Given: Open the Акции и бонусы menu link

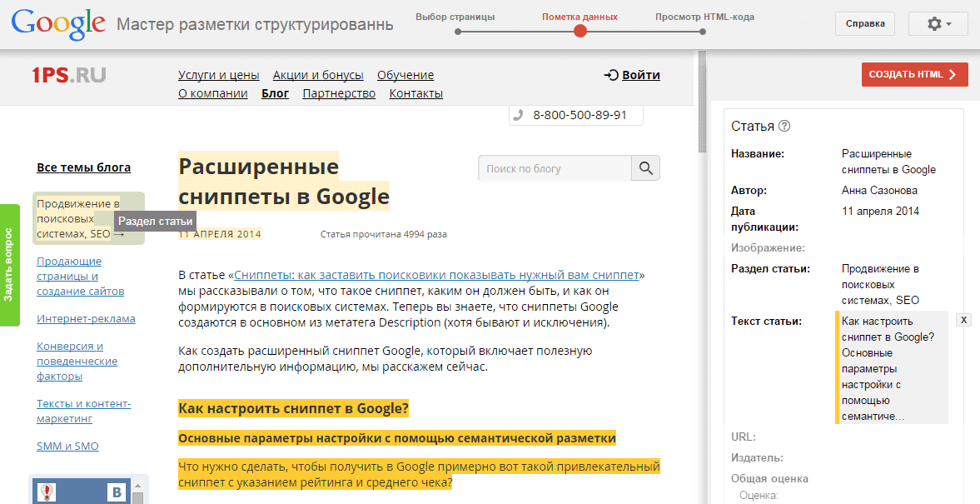Looking at the screenshot, I should click(x=318, y=75).
